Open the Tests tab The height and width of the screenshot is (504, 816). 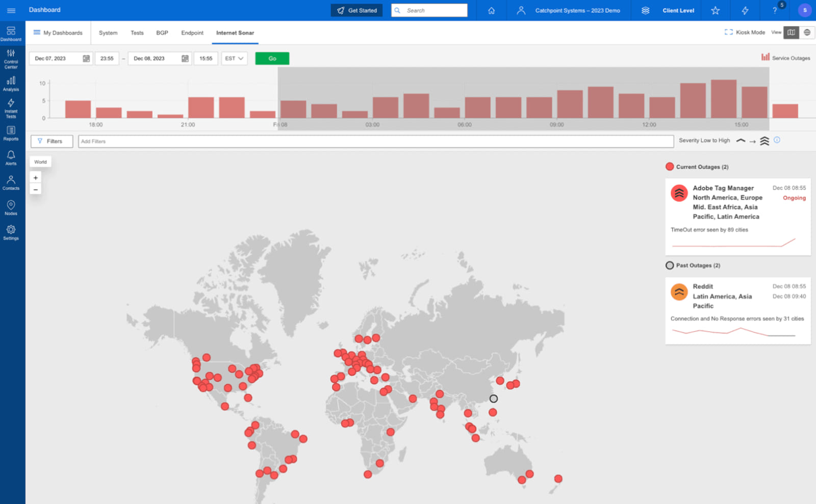[x=137, y=33]
